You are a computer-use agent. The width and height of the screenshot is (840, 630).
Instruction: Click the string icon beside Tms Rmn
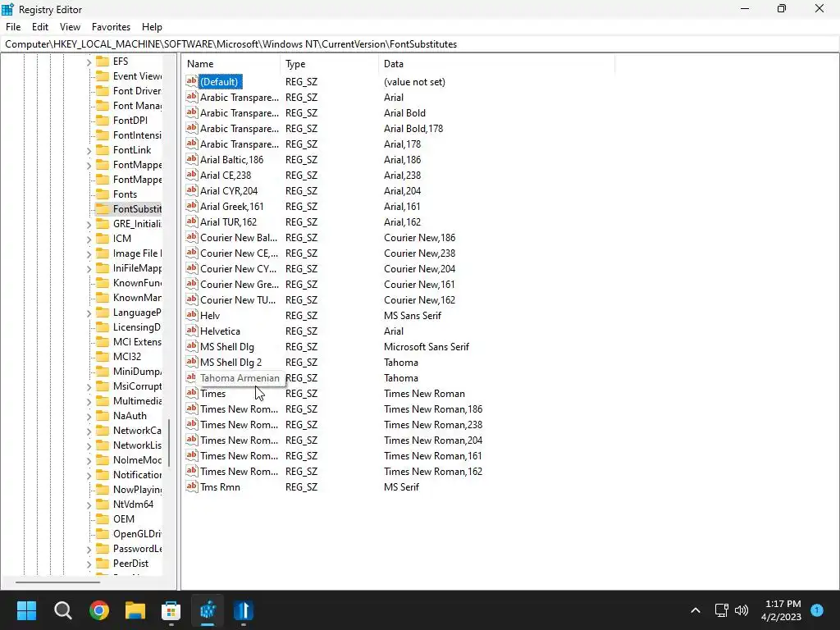click(x=192, y=486)
